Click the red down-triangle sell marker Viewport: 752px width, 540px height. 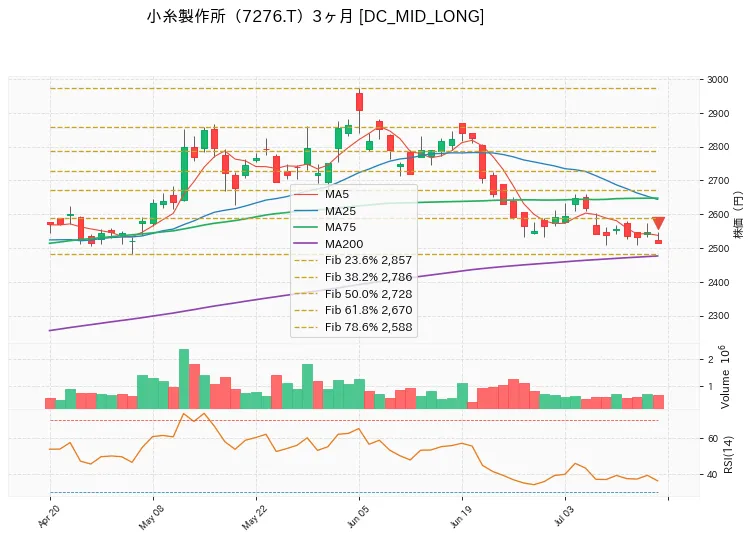tap(658, 223)
